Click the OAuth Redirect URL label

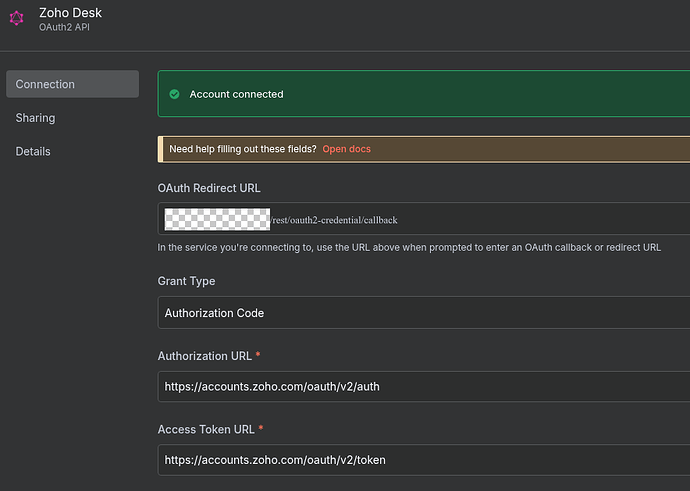point(209,188)
